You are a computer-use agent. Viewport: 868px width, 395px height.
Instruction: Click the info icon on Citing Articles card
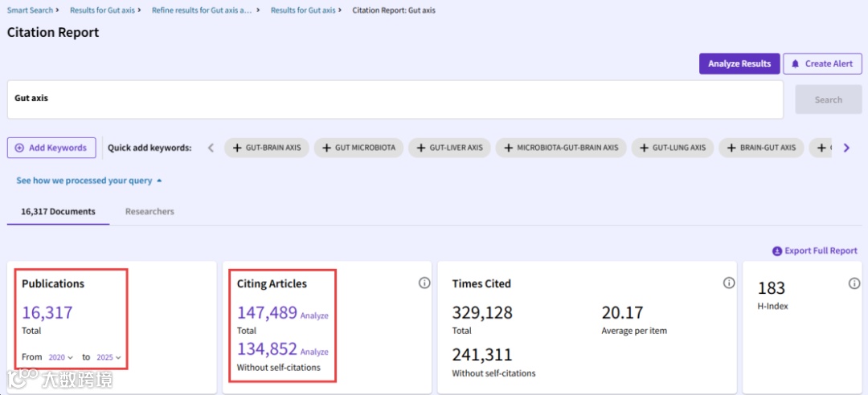point(424,283)
